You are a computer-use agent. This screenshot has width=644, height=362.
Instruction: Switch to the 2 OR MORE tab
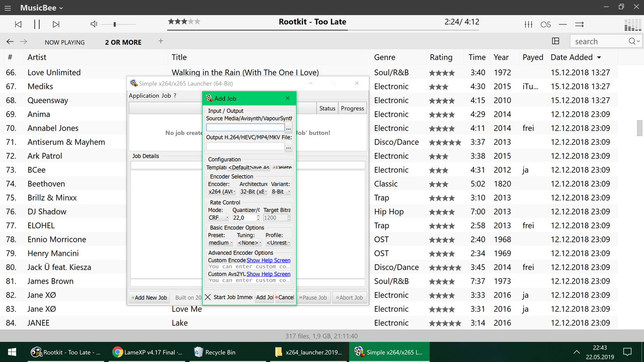(x=123, y=42)
